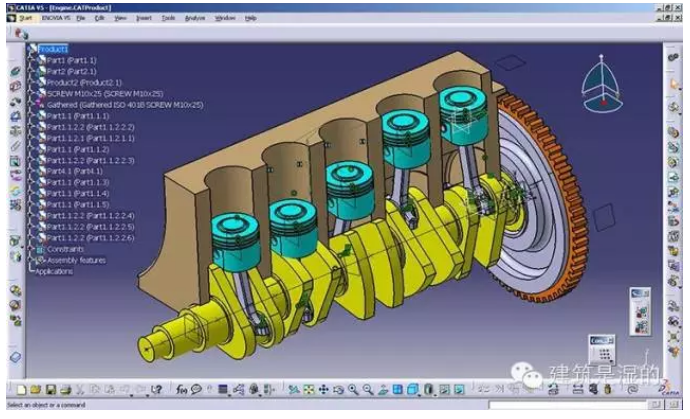
Task: Open the Redo history dropdown arrow
Action: [x=147, y=394]
